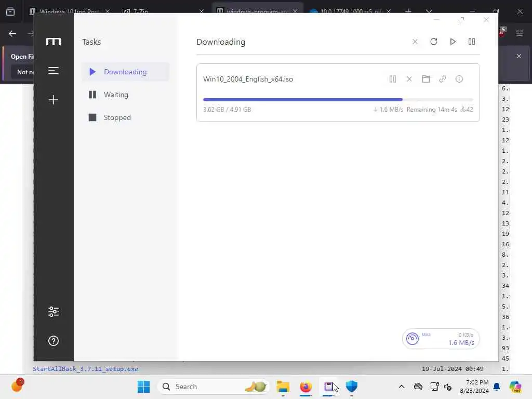Copy link of the ISO download
532x399 pixels.
point(443,79)
